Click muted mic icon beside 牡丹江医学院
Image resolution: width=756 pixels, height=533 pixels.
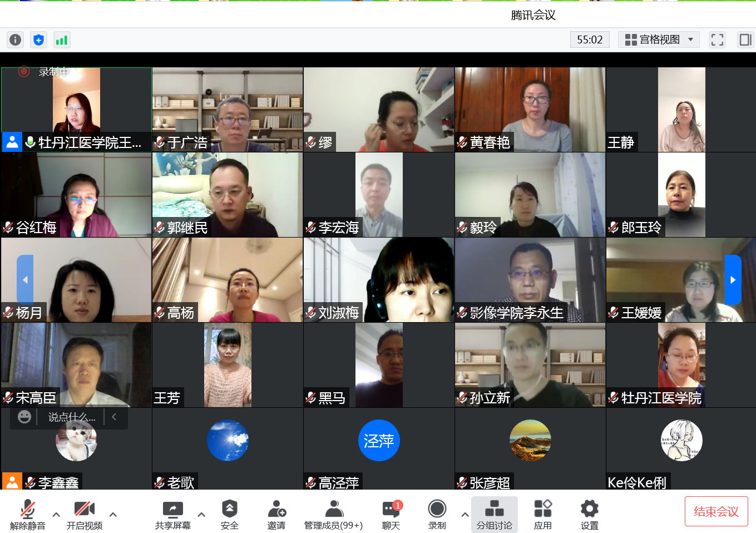pyautogui.click(x=614, y=398)
